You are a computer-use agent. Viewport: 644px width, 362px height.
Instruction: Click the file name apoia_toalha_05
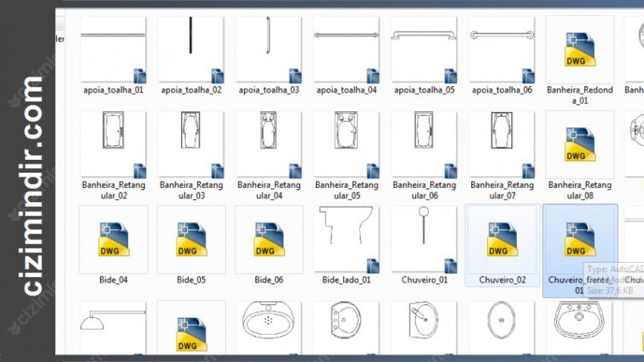(424, 90)
